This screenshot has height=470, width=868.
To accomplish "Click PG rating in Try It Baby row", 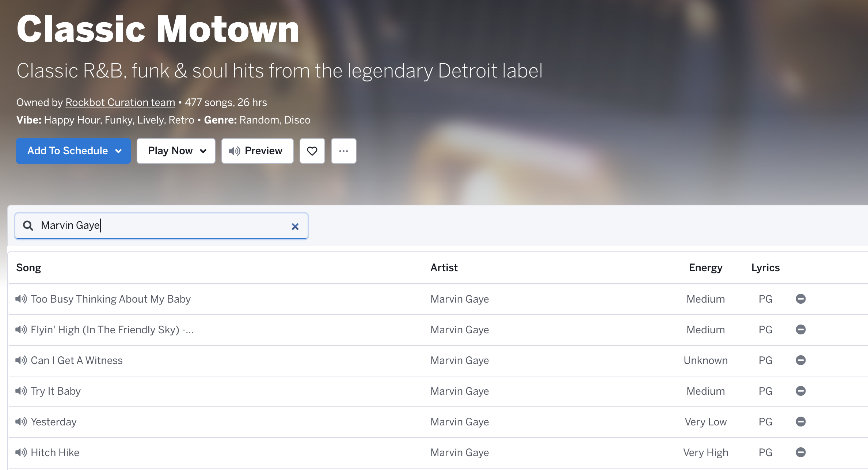I will click(765, 391).
